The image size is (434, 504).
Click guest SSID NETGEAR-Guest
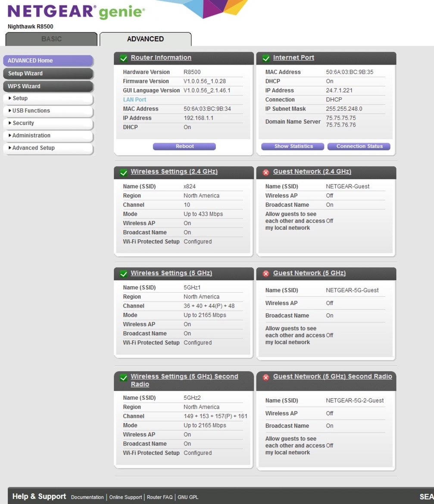[347, 186]
